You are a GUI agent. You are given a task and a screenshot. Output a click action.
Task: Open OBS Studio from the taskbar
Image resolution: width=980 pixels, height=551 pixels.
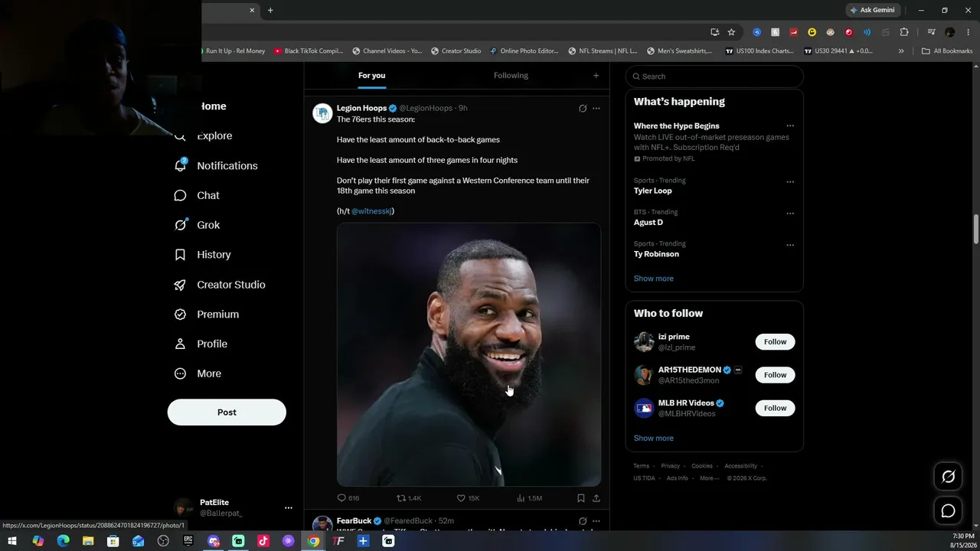(163, 541)
